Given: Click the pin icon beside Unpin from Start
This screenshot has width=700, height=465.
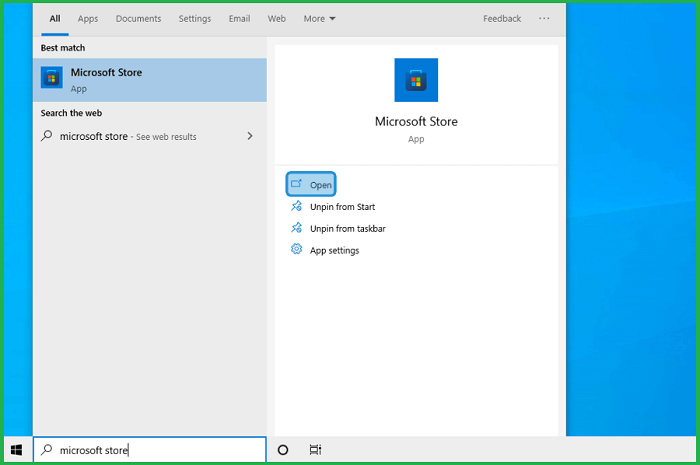Looking at the screenshot, I should point(296,206).
